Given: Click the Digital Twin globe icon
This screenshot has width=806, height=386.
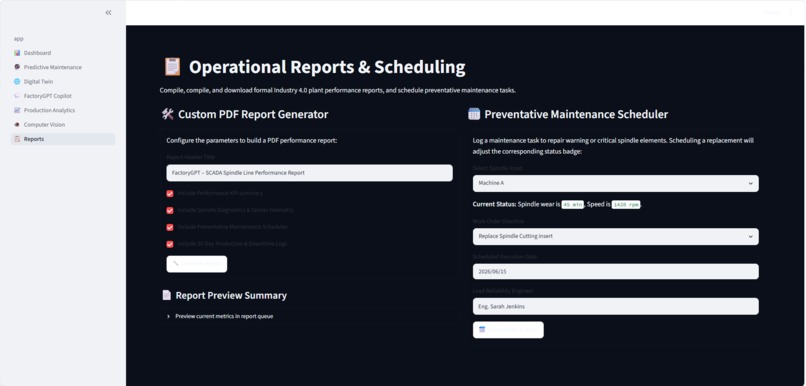Looking at the screenshot, I should point(17,82).
